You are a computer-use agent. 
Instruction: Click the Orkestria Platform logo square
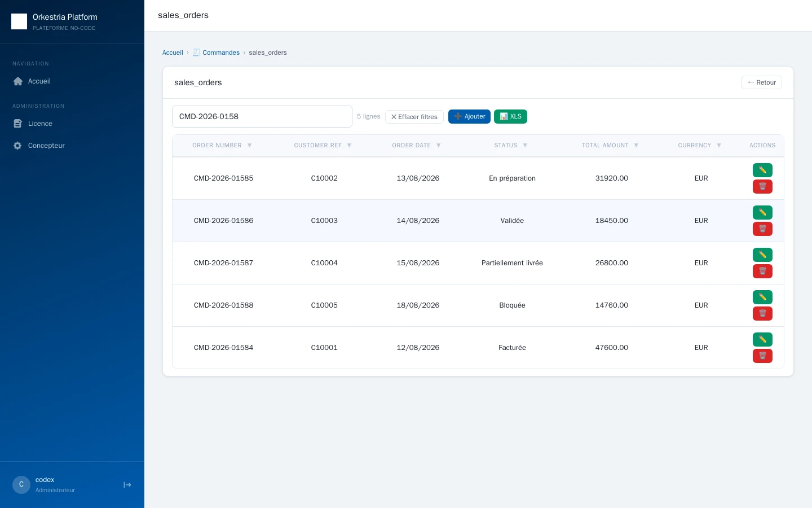[x=19, y=21]
